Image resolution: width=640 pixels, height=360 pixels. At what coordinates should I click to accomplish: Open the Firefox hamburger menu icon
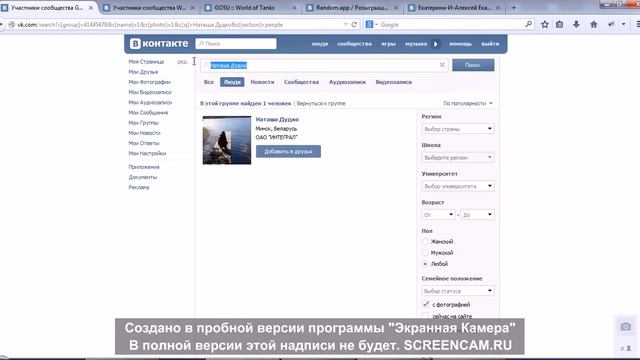tap(638, 24)
